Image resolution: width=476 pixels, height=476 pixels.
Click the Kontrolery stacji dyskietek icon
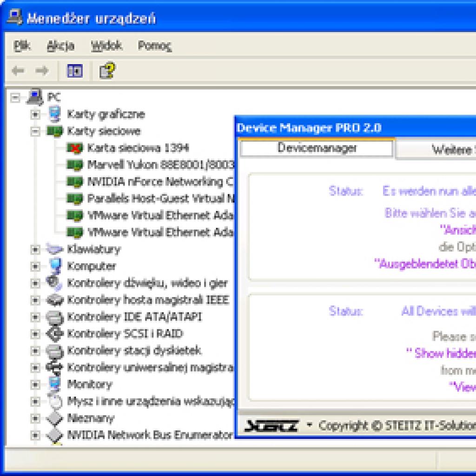(55, 350)
